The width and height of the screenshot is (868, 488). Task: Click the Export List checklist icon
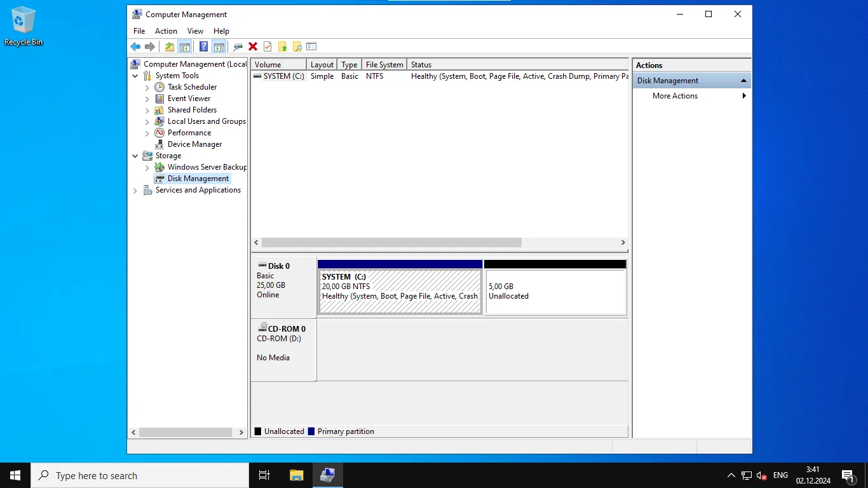(x=311, y=46)
